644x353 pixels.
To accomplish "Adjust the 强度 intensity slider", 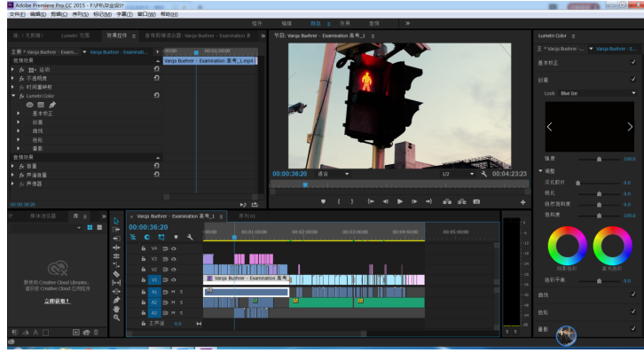I will pyautogui.click(x=599, y=159).
